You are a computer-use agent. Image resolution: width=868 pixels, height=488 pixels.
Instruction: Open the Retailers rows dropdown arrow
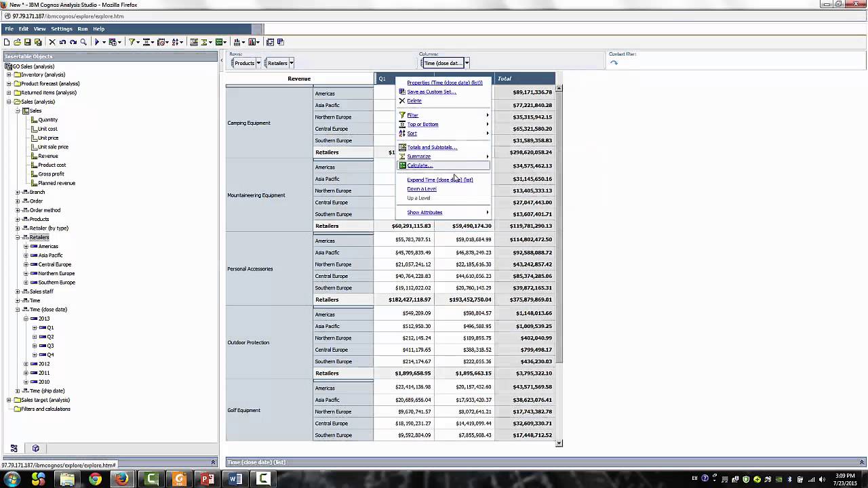pos(291,63)
